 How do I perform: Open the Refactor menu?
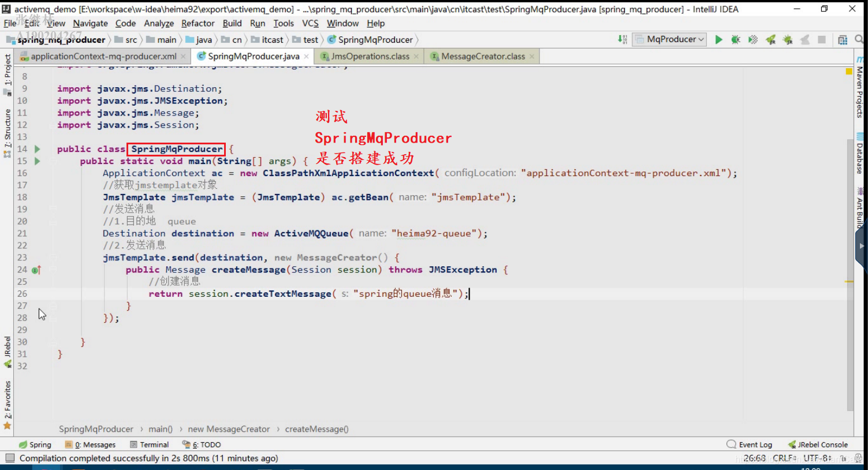pyautogui.click(x=198, y=23)
